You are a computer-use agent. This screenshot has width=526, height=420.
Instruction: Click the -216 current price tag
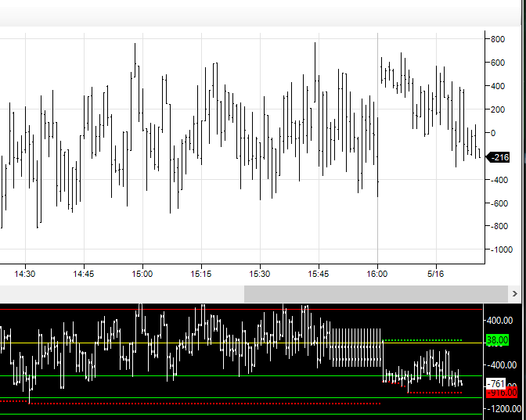[x=499, y=157]
